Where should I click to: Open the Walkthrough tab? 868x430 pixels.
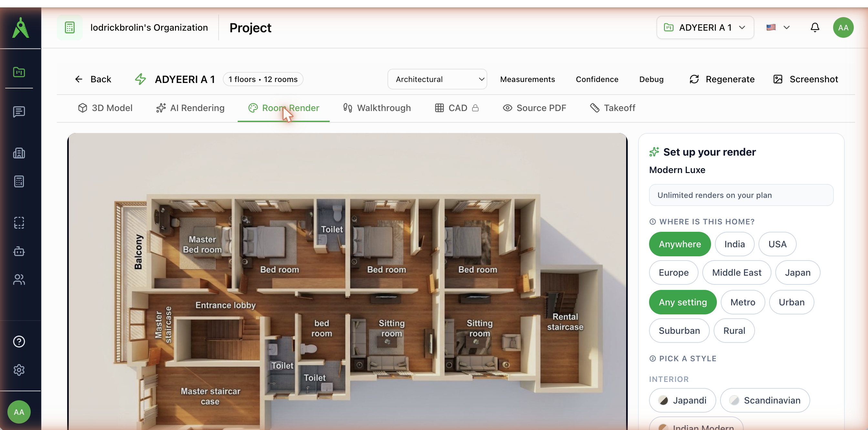pyautogui.click(x=377, y=108)
